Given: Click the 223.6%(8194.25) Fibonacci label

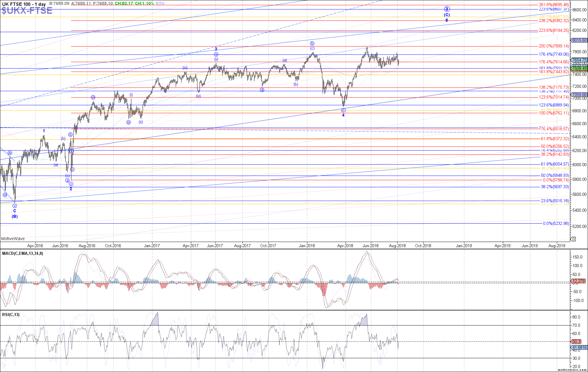Looking at the screenshot, I should [554, 31].
